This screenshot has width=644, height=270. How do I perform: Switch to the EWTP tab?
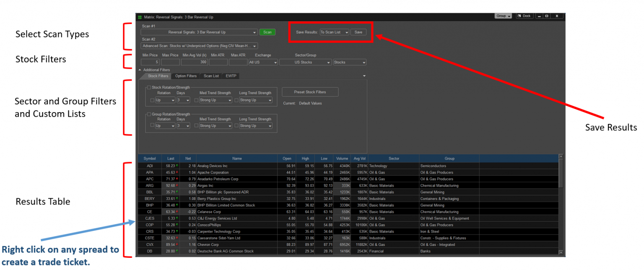click(231, 76)
